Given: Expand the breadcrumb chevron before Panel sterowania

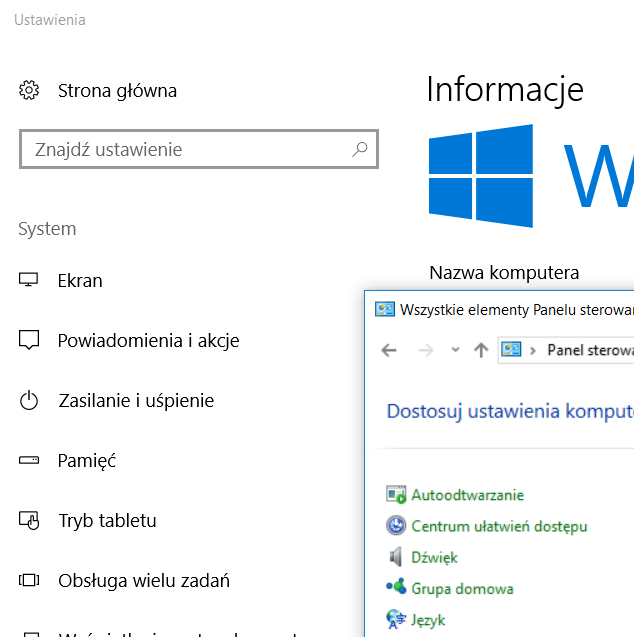Looking at the screenshot, I should pos(534,350).
